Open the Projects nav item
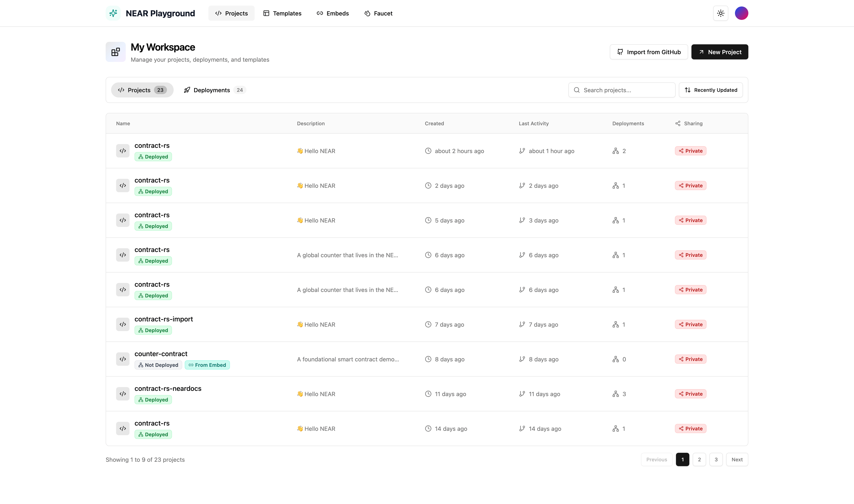 point(231,13)
